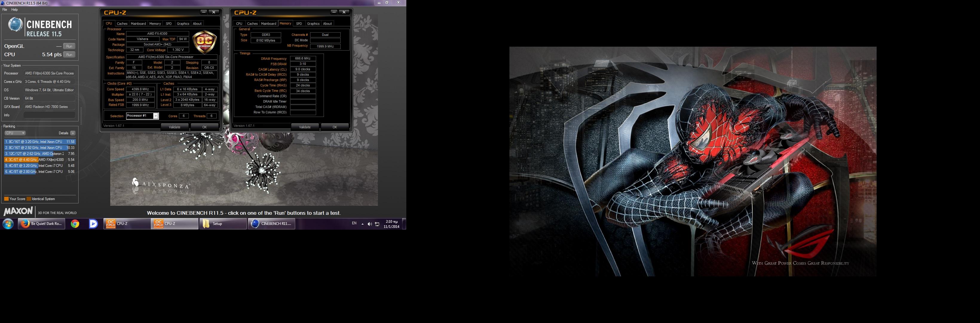Click OK in right CPU-Z window
The image size is (980, 323).
tap(335, 127)
